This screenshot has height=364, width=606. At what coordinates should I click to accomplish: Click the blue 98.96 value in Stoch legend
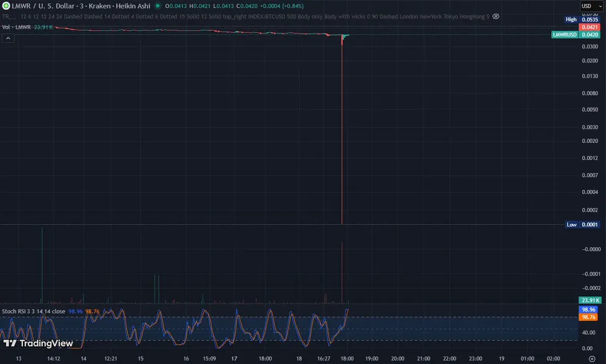[76, 311]
